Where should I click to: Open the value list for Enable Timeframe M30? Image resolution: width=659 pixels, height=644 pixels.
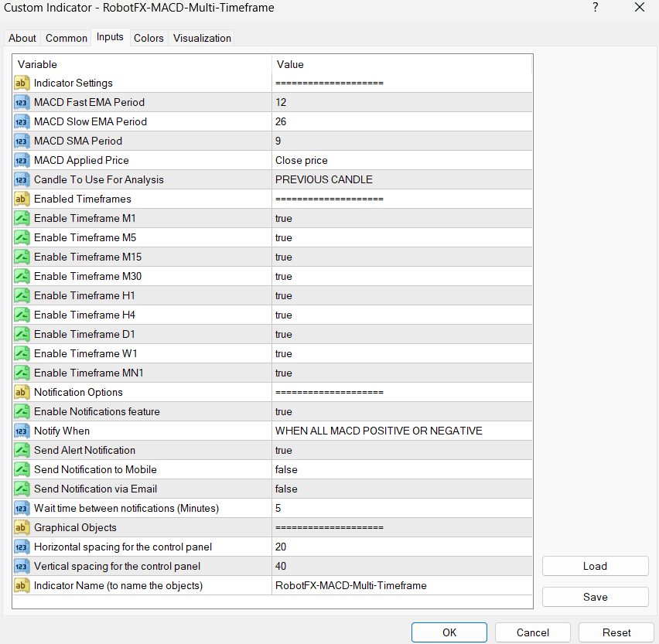(x=401, y=276)
